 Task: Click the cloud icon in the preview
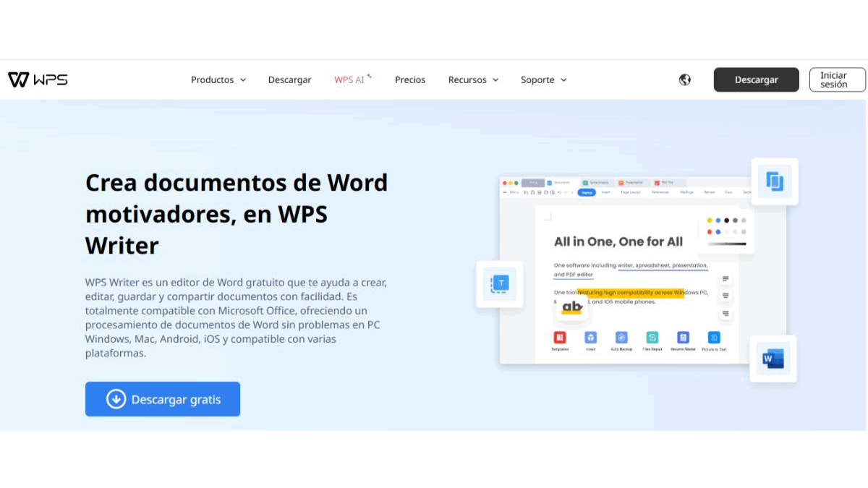[x=590, y=338]
